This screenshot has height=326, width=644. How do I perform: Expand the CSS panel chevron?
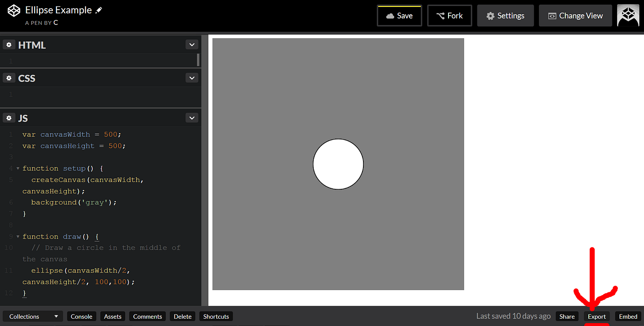click(192, 77)
